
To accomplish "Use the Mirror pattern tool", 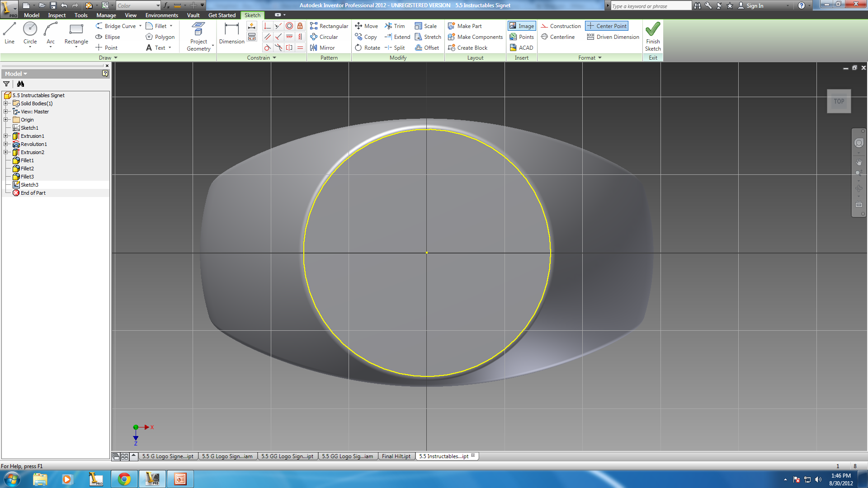I will (x=322, y=48).
